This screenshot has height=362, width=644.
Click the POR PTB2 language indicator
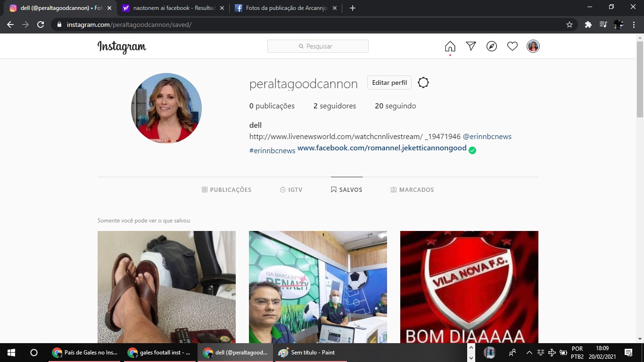tap(577, 353)
